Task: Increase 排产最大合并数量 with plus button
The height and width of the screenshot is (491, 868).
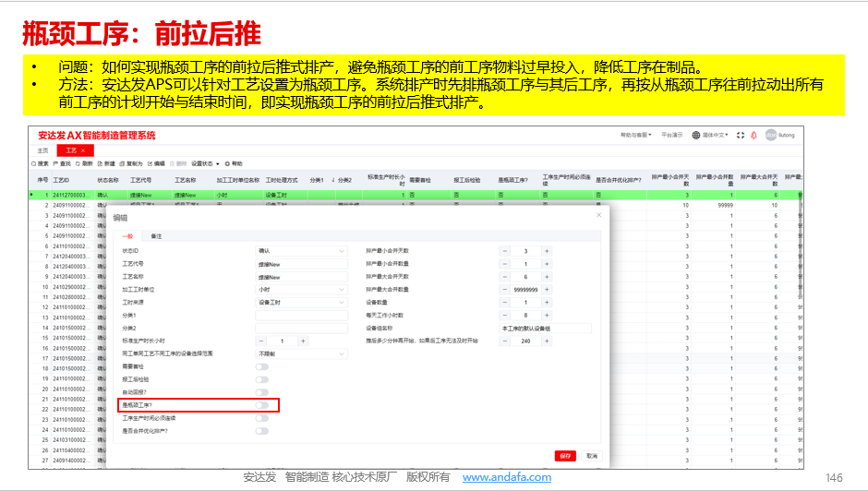Action: coord(547,290)
